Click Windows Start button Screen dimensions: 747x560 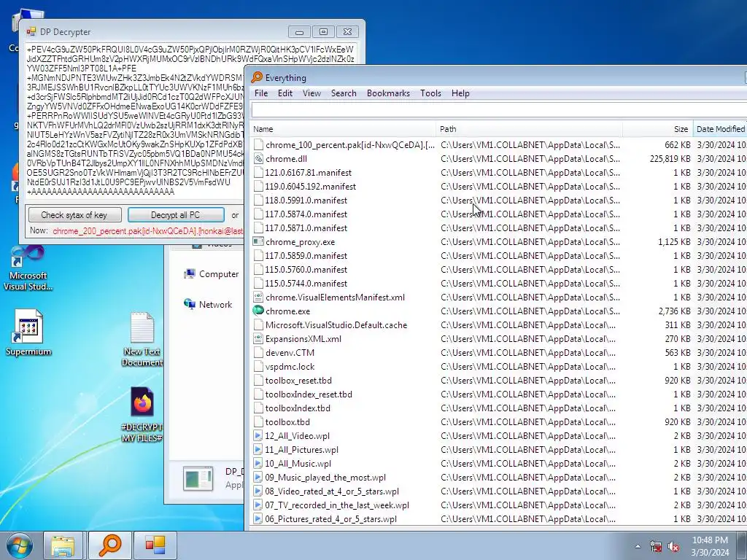(20, 545)
